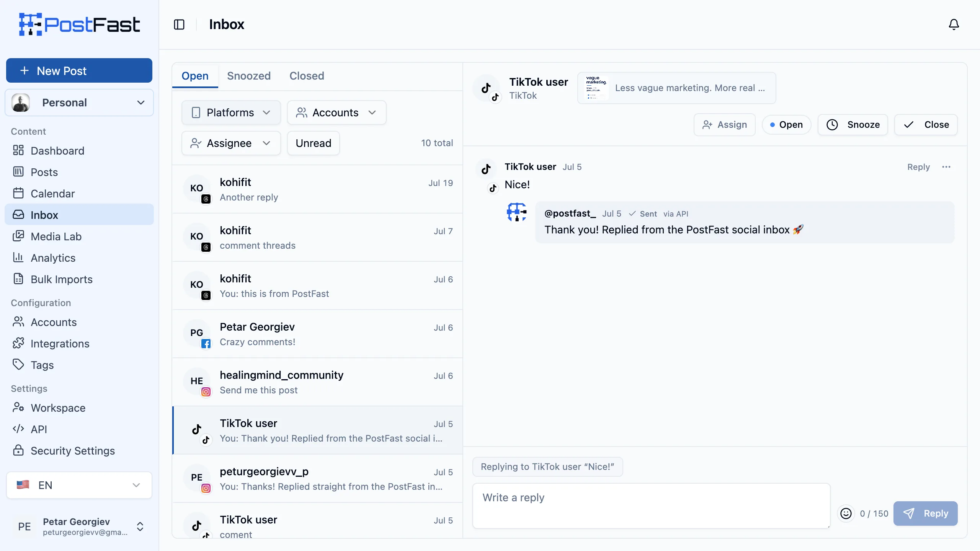This screenshot has height=551, width=980.
Task: Open kohifit conversation 'comment threads'
Action: pyautogui.click(x=318, y=238)
